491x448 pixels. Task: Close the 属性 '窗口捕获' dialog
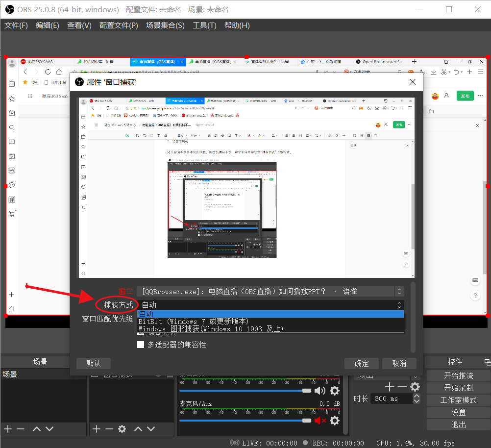coord(413,82)
